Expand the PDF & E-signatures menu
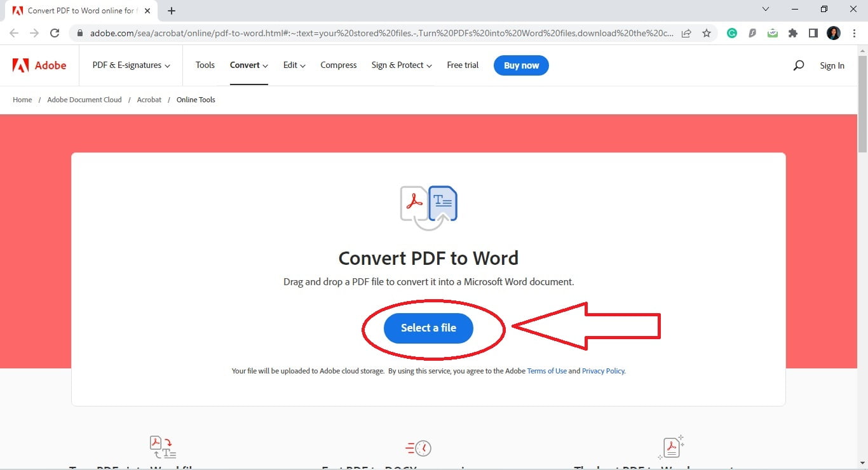 coord(131,65)
